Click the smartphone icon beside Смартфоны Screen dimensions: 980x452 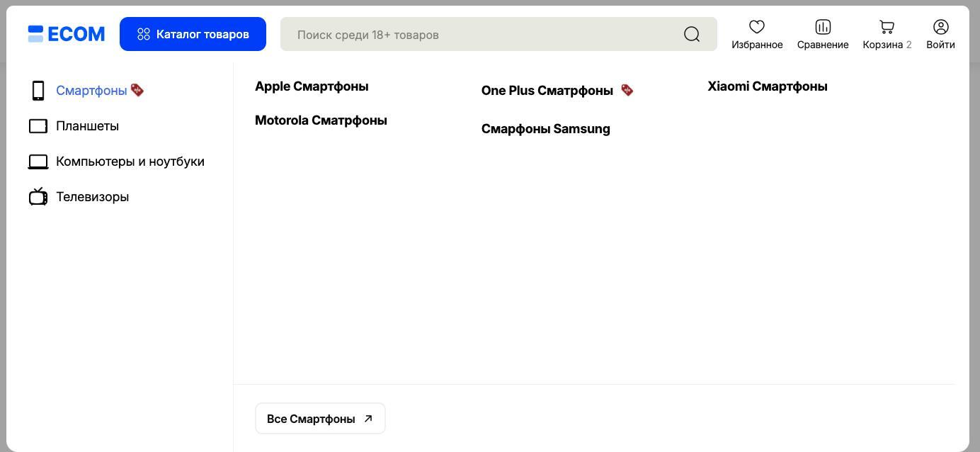click(x=38, y=91)
